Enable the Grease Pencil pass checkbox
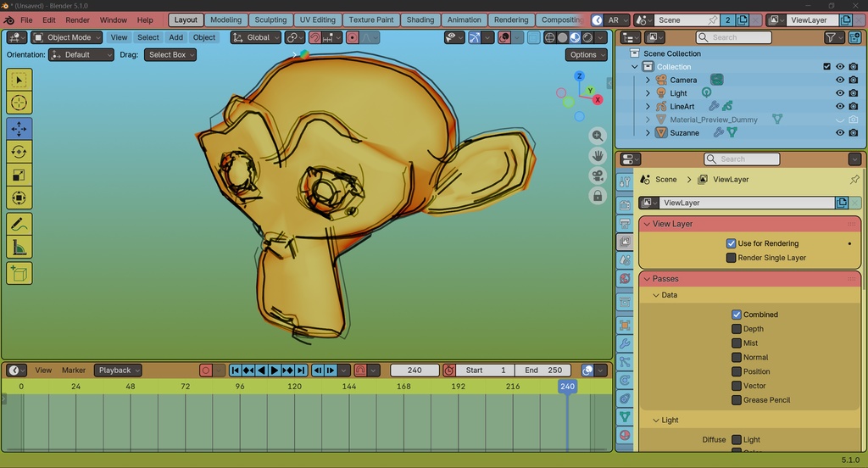The width and height of the screenshot is (868, 468). 737,400
